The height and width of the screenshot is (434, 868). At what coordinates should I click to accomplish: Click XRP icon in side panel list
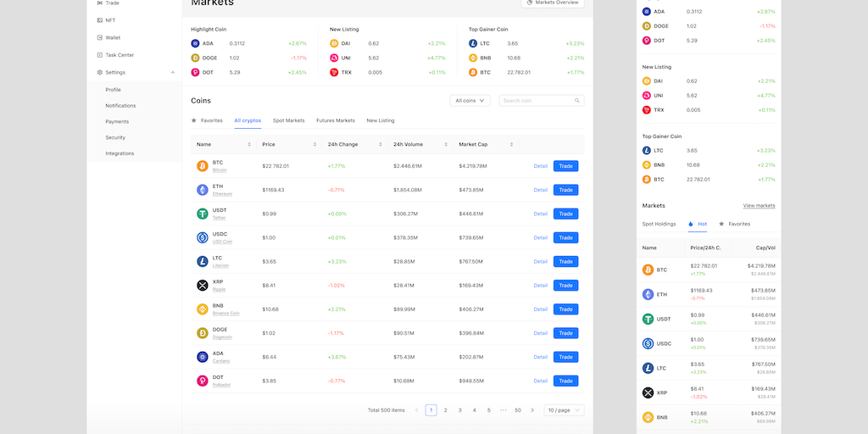pyautogui.click(x=648, y=392)
